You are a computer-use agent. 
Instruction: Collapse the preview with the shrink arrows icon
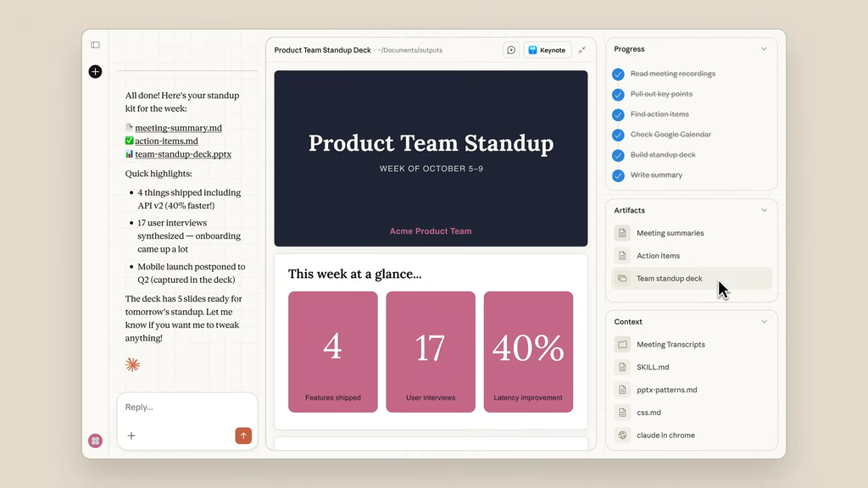(x=582, y=50)
